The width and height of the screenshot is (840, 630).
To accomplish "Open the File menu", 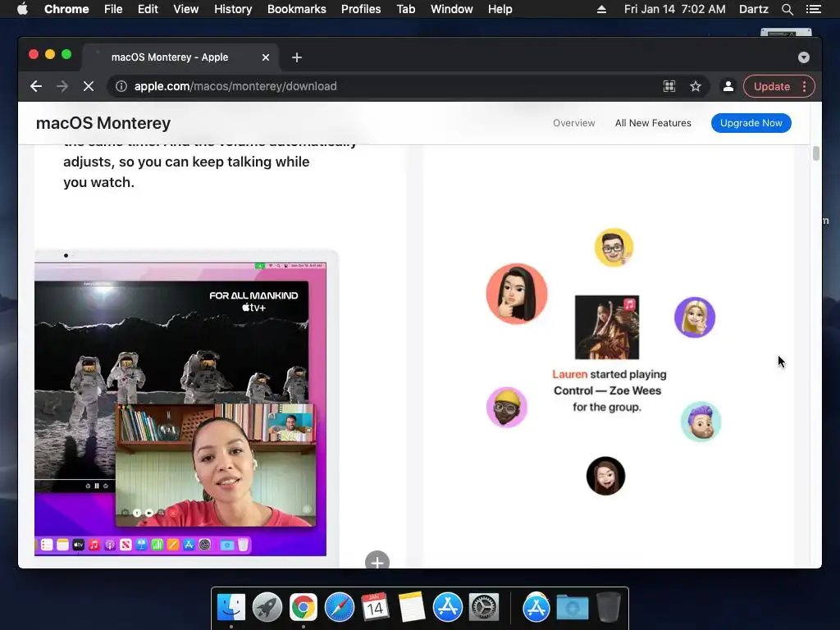I will (x=113, y=9).
